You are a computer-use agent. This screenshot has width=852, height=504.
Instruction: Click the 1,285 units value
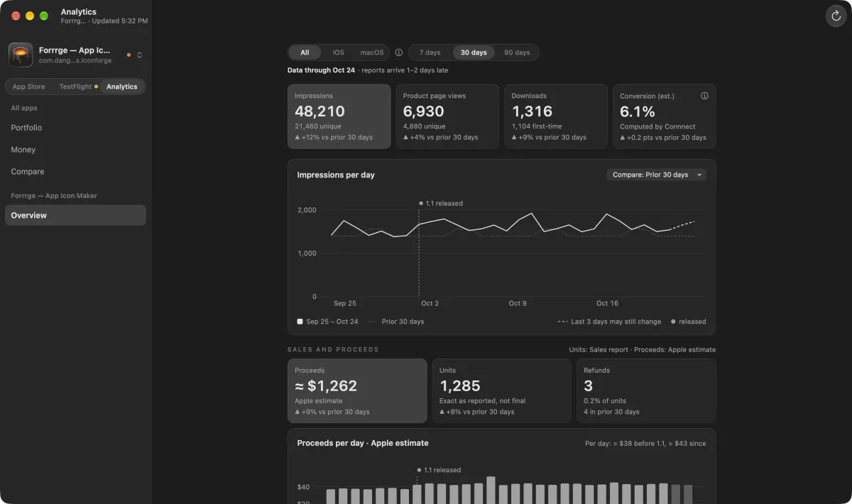[460, 386]
